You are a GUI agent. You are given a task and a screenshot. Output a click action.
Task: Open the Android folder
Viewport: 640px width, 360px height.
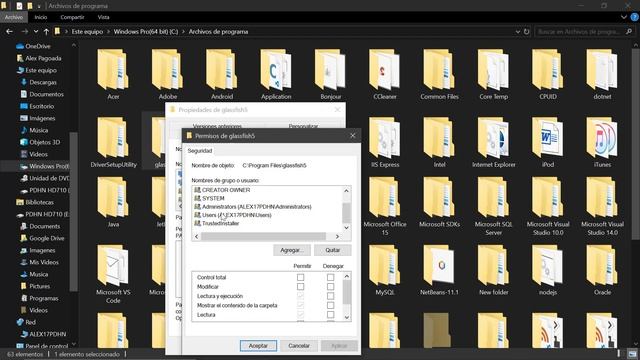coord(222,74)
